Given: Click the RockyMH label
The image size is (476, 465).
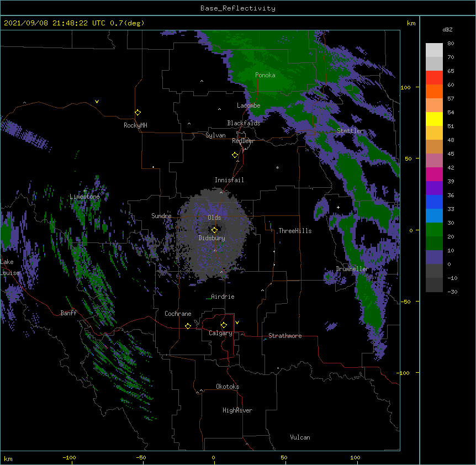Looking at the screenshot, I should [x=135, y=125].
